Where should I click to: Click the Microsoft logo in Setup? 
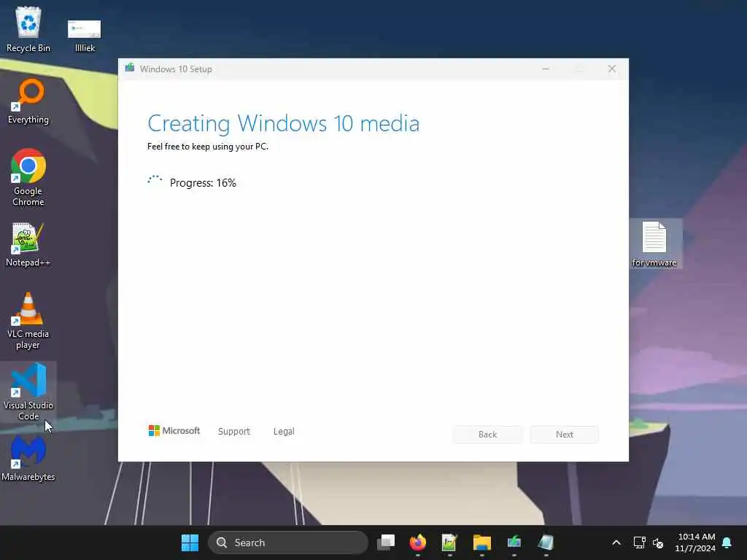(x=174, y=431)
